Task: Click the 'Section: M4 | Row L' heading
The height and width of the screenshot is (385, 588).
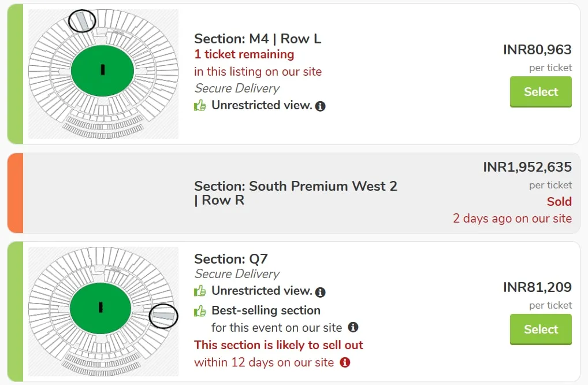Action: click(258, 39)
